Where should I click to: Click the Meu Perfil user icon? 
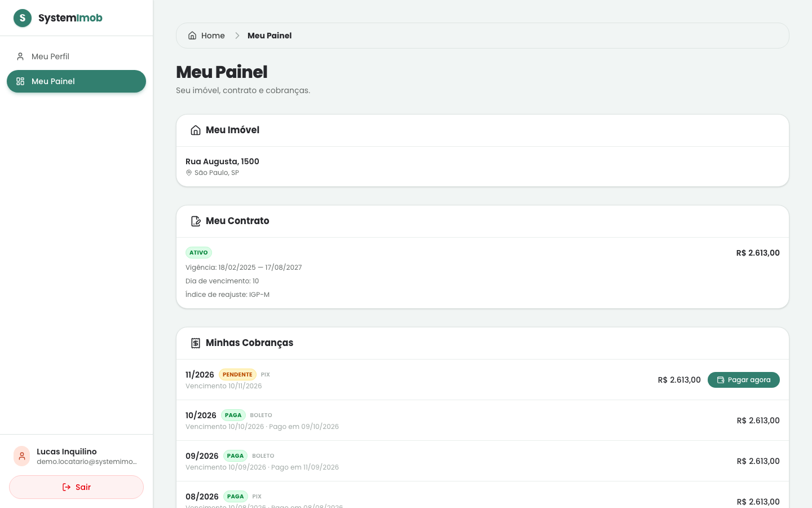point(20,56)
